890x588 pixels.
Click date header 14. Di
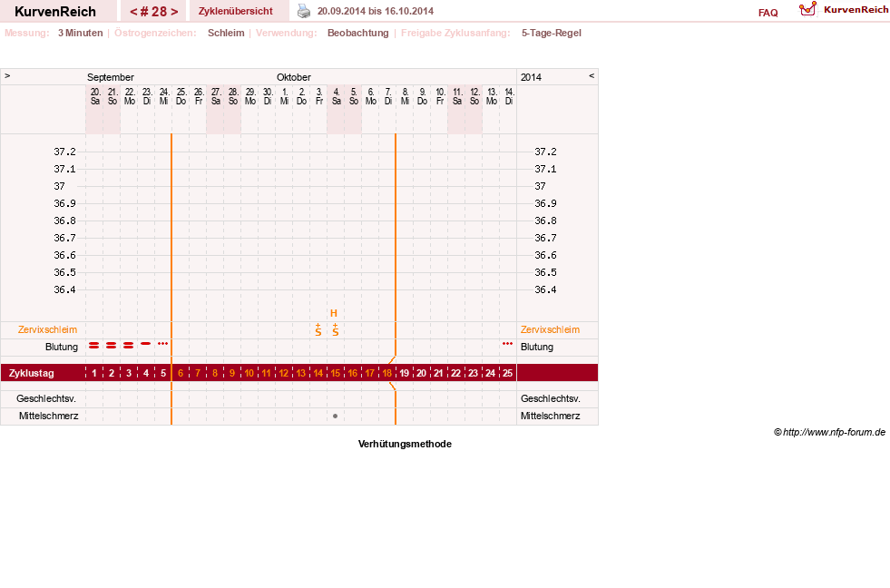point(509,96)
